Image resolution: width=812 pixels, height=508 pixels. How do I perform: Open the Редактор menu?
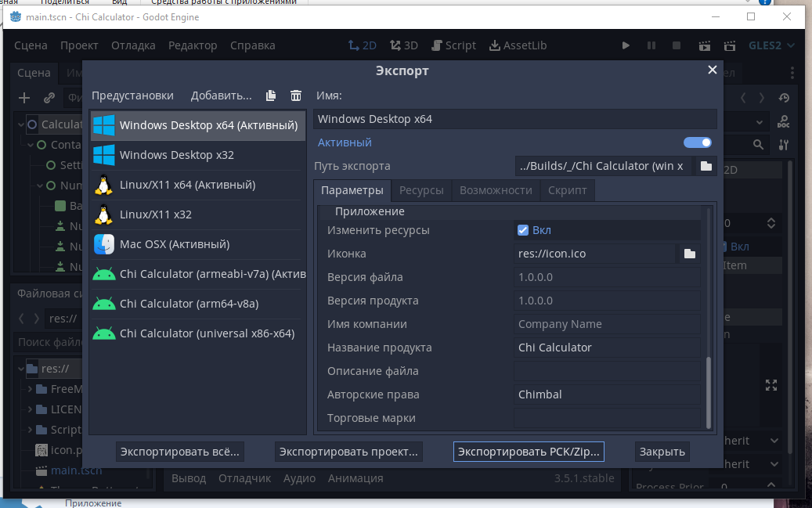click(193, 45)
